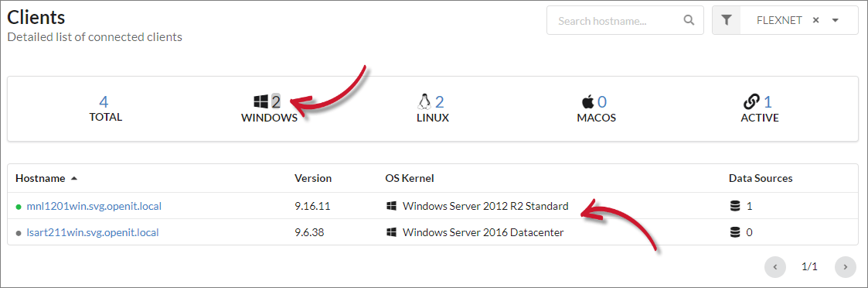Click the Active link chain icon
868x288 pixels.
tap(751, 101)
